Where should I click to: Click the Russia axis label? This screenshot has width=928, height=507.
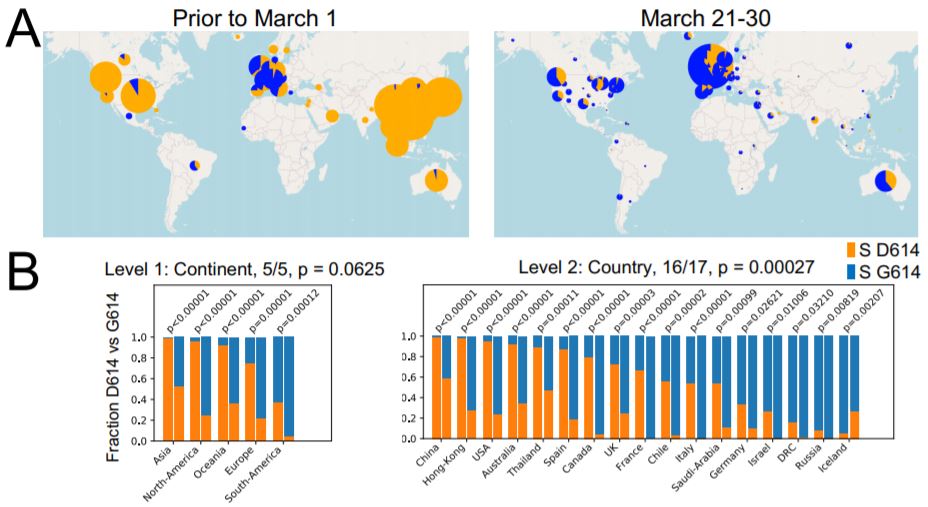(809, 457)
